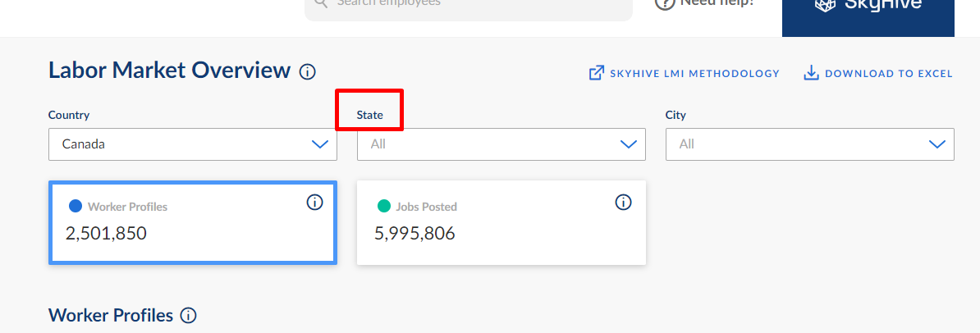The height and width of the screenshot is (333, 980).
Task: Click the download arrow icon
Action: pyautogui.click(x=811, y=74)
